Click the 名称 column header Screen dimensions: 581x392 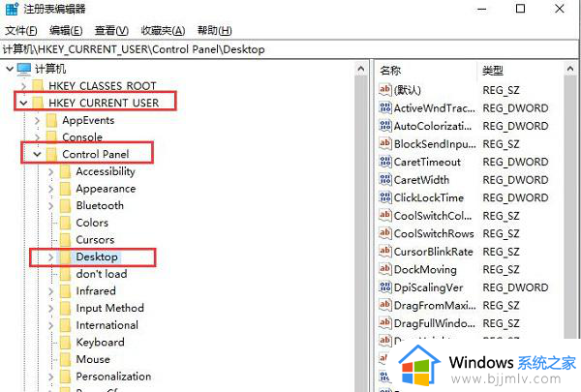tap(427, 70)
